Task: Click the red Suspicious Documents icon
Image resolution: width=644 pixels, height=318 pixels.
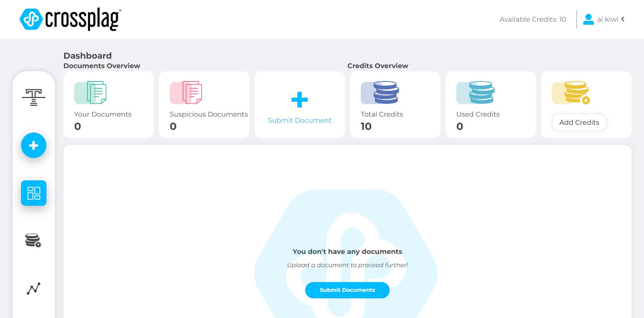Action: pyautogui.click(x=186, y=93)
